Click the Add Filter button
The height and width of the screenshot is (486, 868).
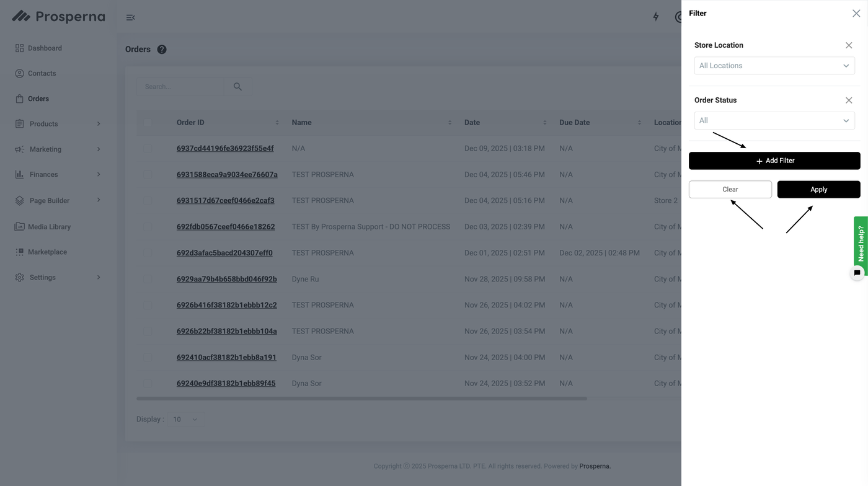774,161
